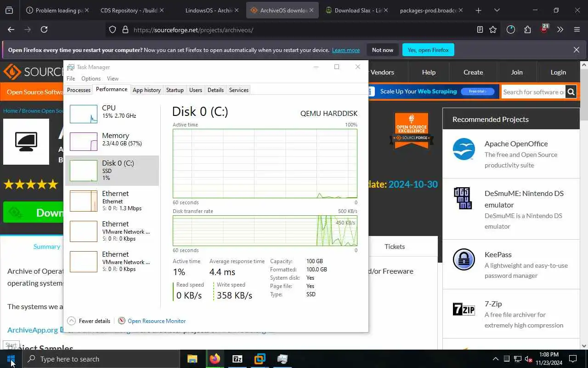588x368 pixels.
Task: Click Firefox back navigation arrow
Action: (11, 29)
